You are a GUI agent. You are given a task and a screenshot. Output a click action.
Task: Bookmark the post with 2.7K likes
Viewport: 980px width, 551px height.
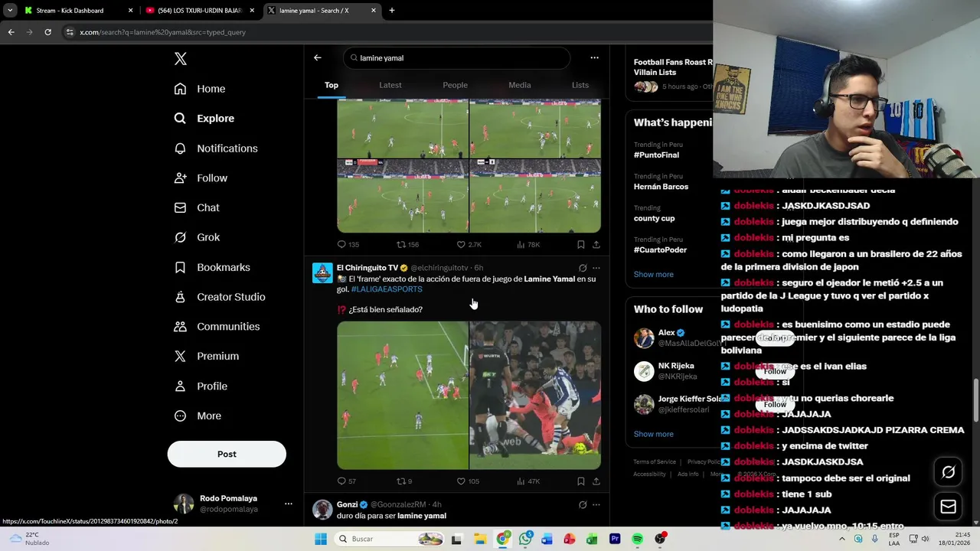(580, 244)
